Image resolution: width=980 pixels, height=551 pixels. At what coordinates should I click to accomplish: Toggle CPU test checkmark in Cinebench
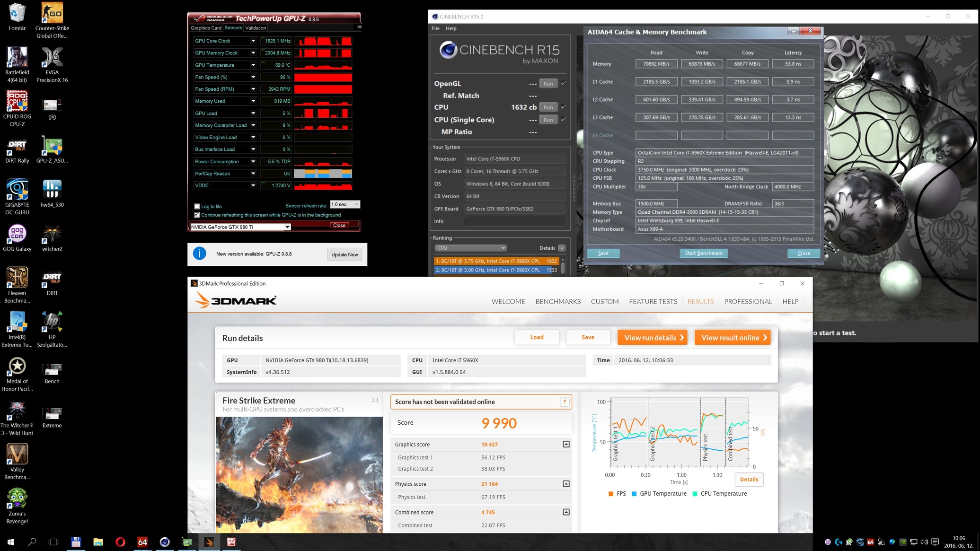click(x=564, y=107)
